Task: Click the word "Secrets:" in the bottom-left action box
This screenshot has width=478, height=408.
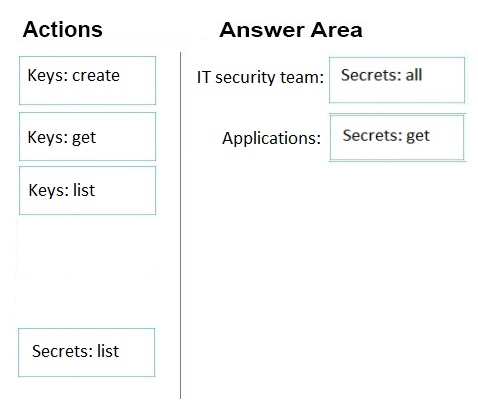Action: click(x=62, y=351)
